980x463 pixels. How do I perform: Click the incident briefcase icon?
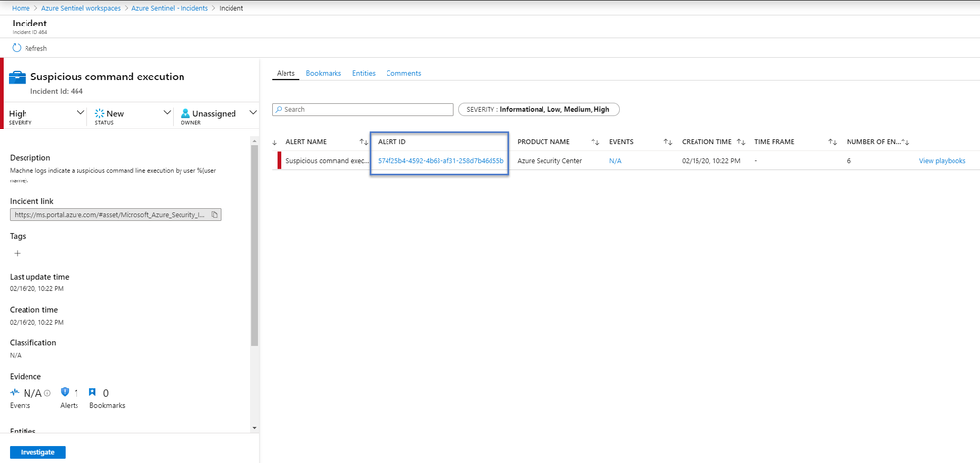pos(18,77)
